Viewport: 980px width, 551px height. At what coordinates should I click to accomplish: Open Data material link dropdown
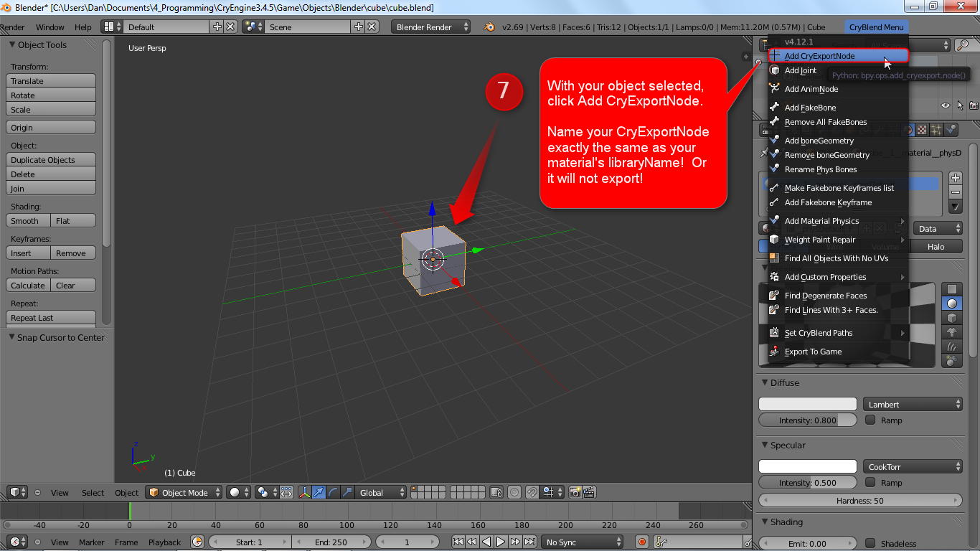938,229
